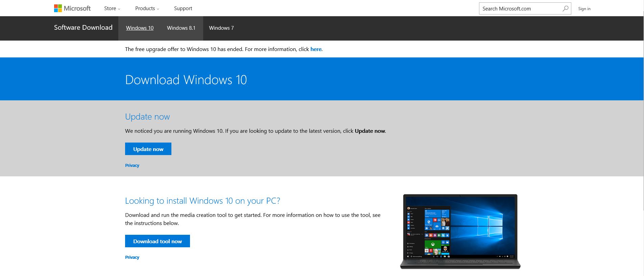This screenshot has height=276, width=644.
Task: Open the Store dropdown menu
Action: [112, 8]
